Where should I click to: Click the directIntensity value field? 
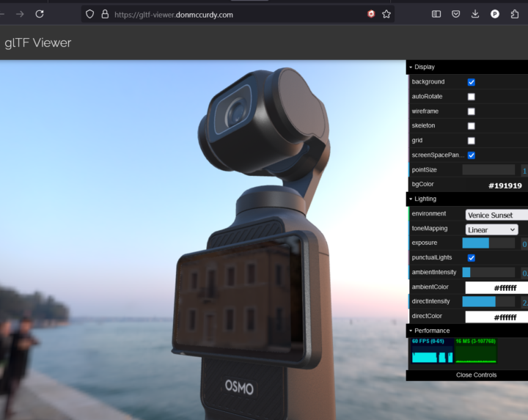[x=524, y=303]
